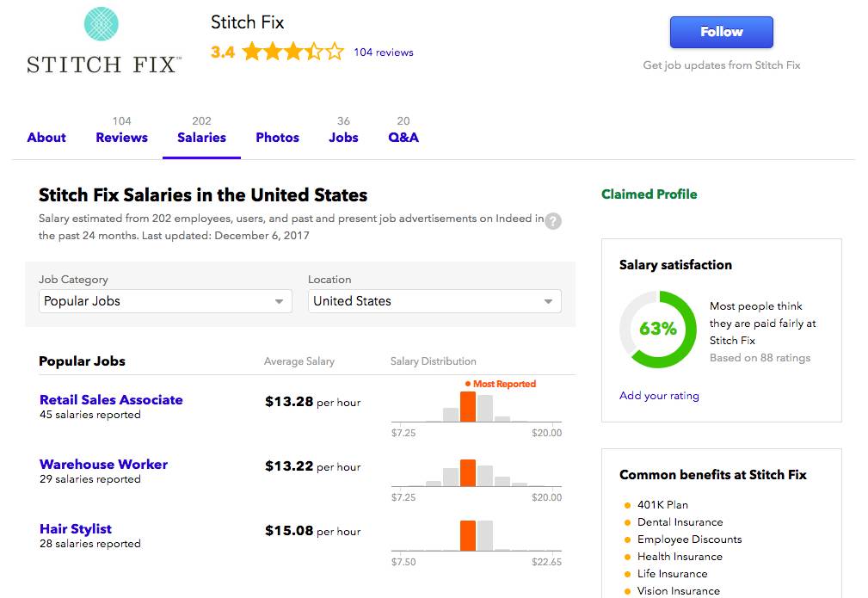Image resolution: width=868 pixels, height=598 pixels.
Task: Open the Warehouse Worker job link
Action: pos(103,464)
